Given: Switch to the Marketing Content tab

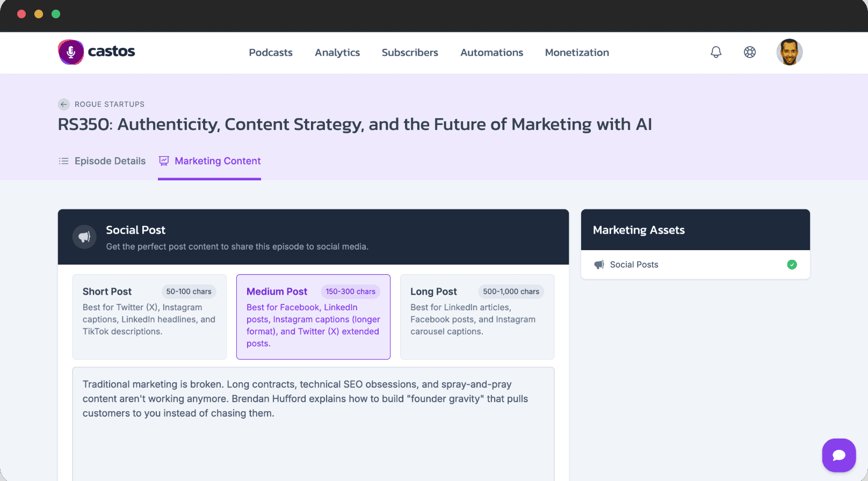Looking at the screenshot, I should tap(209, 161).
